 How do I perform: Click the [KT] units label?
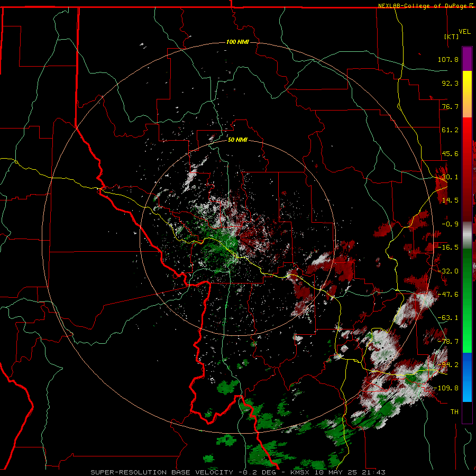[x=452, y=36]
